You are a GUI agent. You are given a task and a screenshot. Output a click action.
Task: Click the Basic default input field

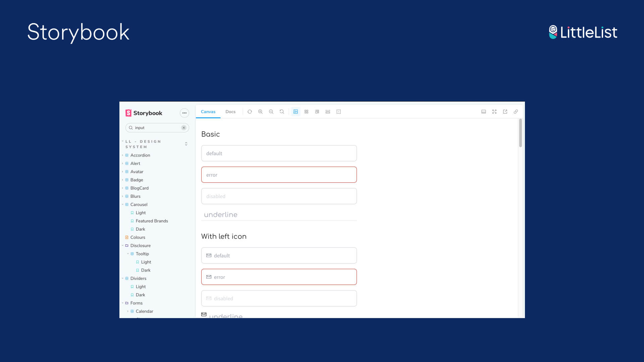(x=279, y=153)
